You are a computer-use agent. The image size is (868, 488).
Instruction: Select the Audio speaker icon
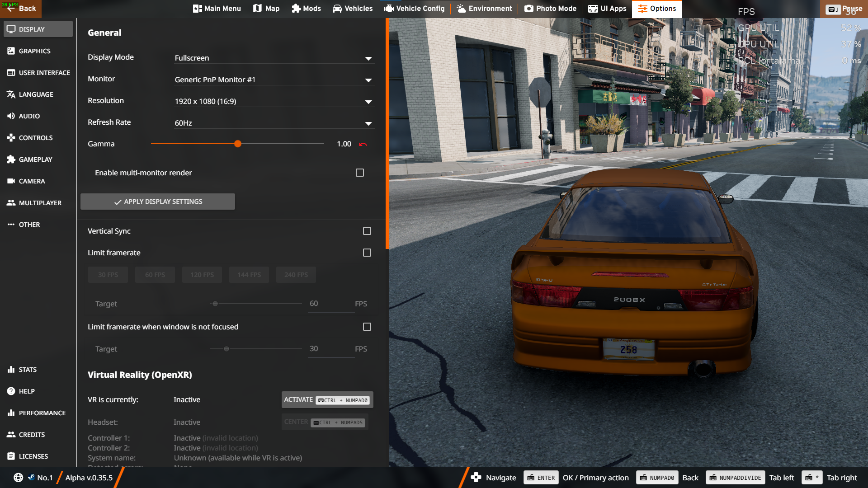[x=11, y=116]
